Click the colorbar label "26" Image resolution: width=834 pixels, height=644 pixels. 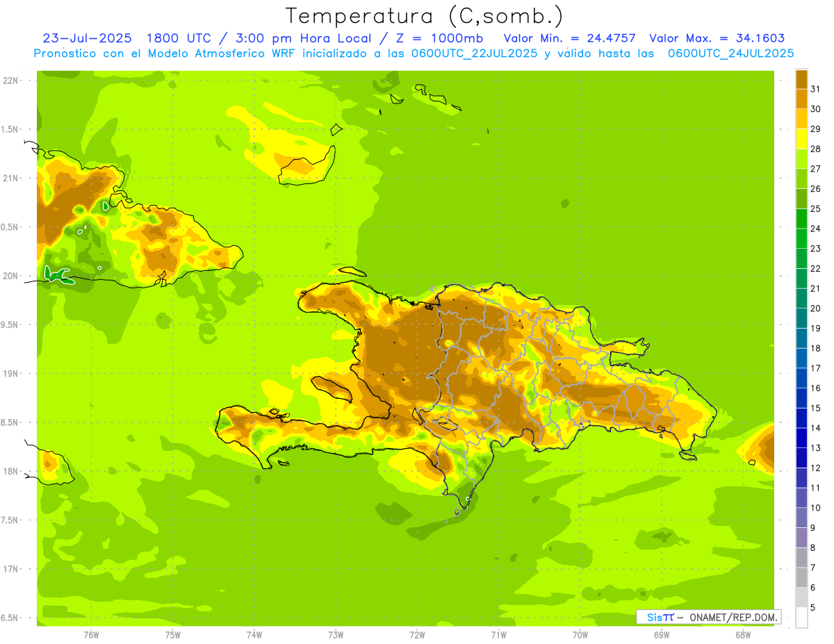click(815, 188)
